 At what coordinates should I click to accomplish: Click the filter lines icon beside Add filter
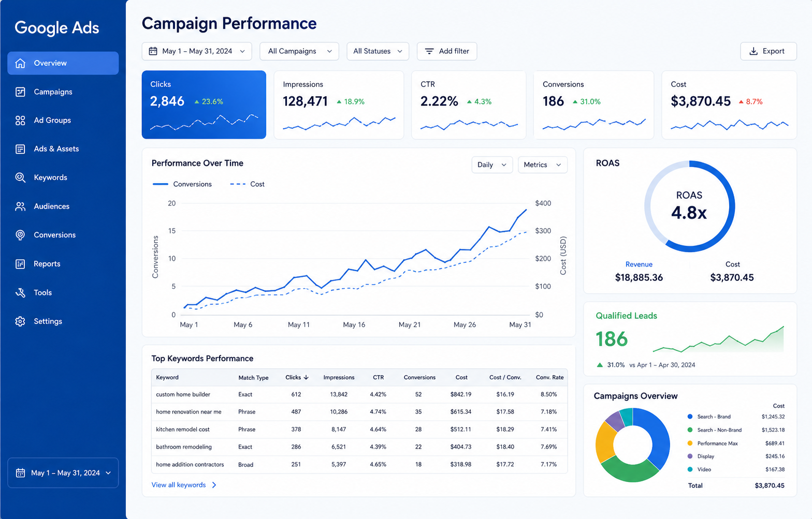click(x=429, y=51)
